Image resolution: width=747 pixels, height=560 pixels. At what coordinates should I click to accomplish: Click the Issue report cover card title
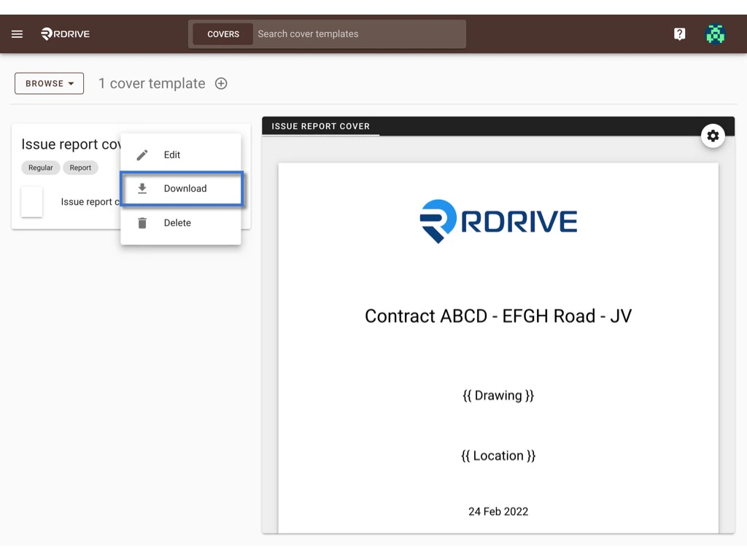coord(71,144)
